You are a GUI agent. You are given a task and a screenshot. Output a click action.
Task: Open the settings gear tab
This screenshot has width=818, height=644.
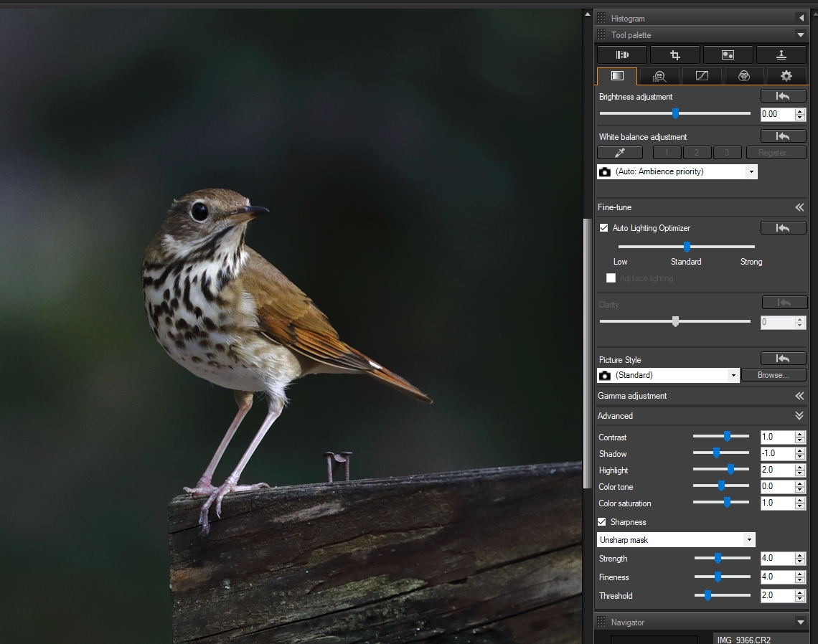[786, 76]
